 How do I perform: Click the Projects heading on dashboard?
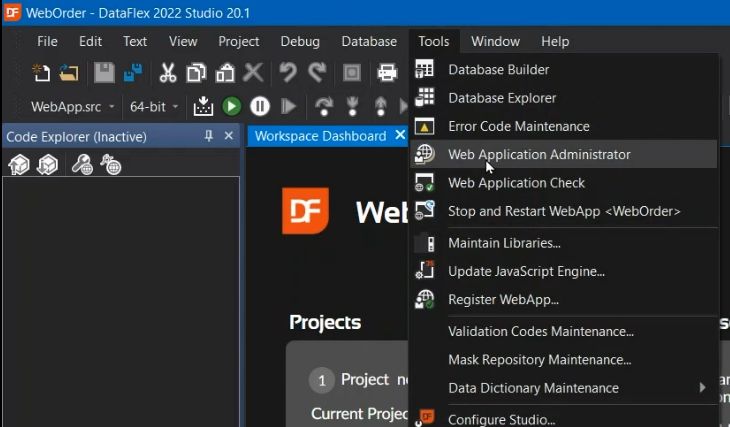point(325,322)
